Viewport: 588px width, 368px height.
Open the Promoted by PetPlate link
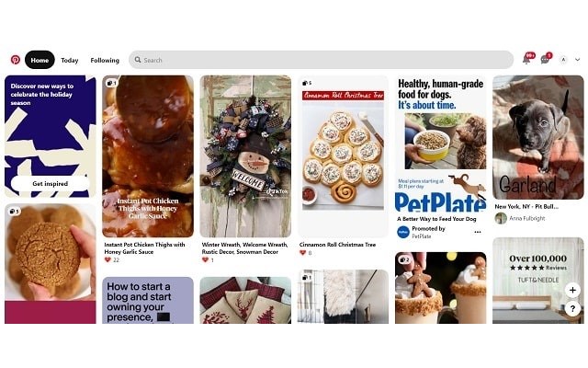[x=428, y=232]
